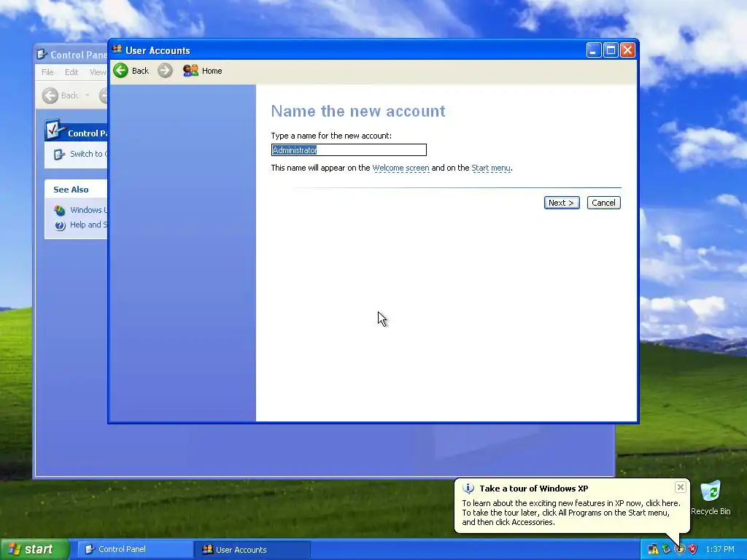The height and width of the screenshot is (560, 747).
Task: Click the User Accounts title bar icon
Action: 117,50
